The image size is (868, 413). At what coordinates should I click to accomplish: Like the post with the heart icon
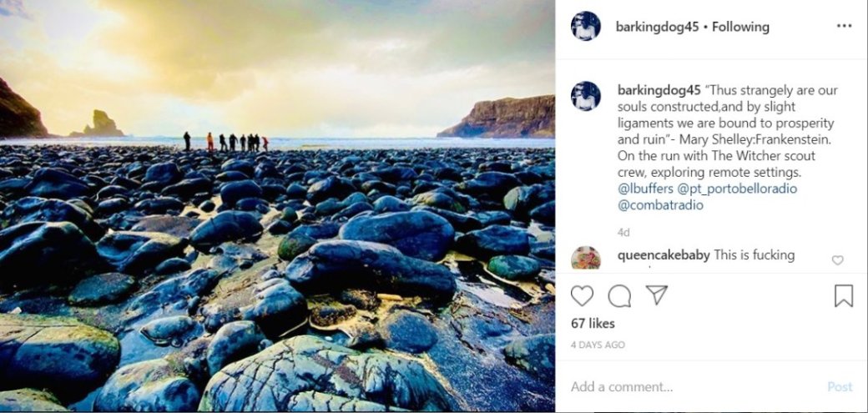582,295
